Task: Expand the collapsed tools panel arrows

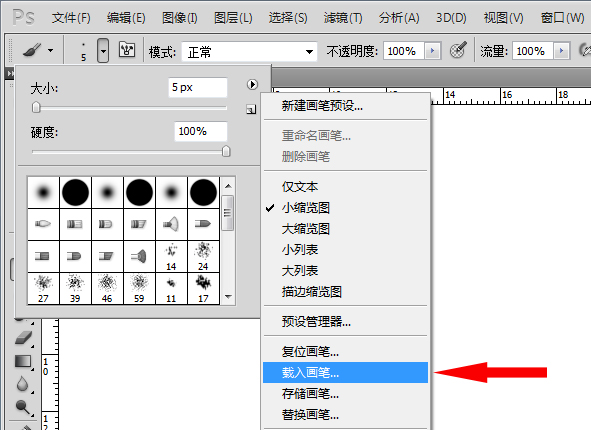Action: click(x=10, y=73)
